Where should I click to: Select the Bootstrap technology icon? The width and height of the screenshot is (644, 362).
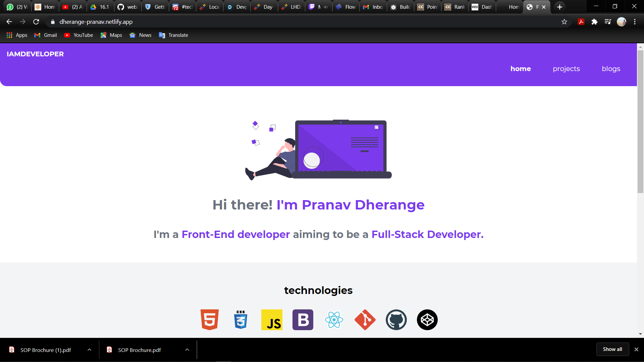coord(303,320)
